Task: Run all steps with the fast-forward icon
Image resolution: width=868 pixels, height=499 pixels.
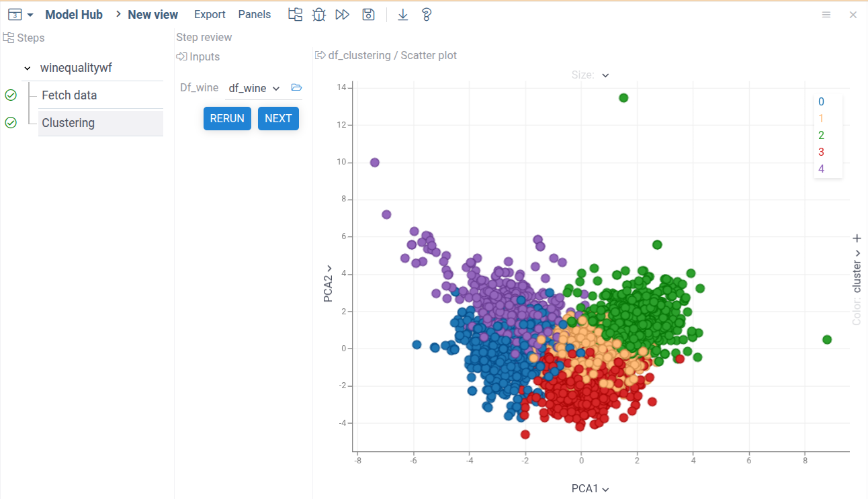Action: point(342,13)
